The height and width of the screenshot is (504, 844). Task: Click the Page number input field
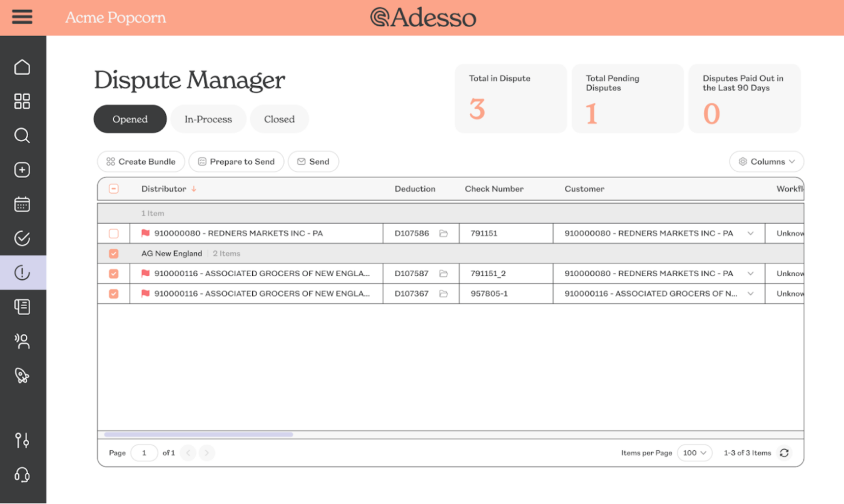(144, 453)
